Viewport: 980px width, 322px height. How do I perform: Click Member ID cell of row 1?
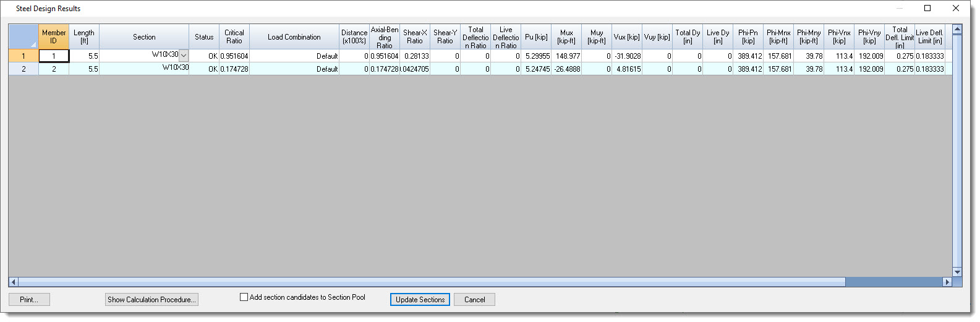[x=54, y=56]
